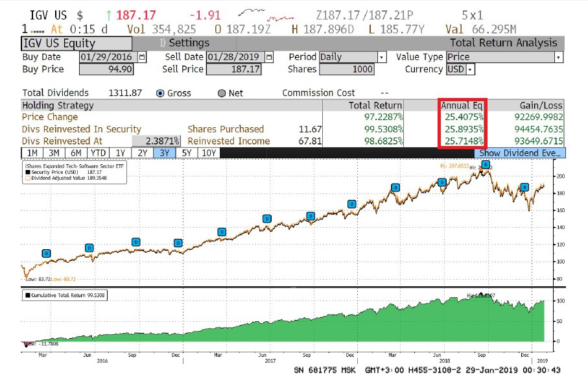Click the Annual Eq column header

tap(462, 106)
